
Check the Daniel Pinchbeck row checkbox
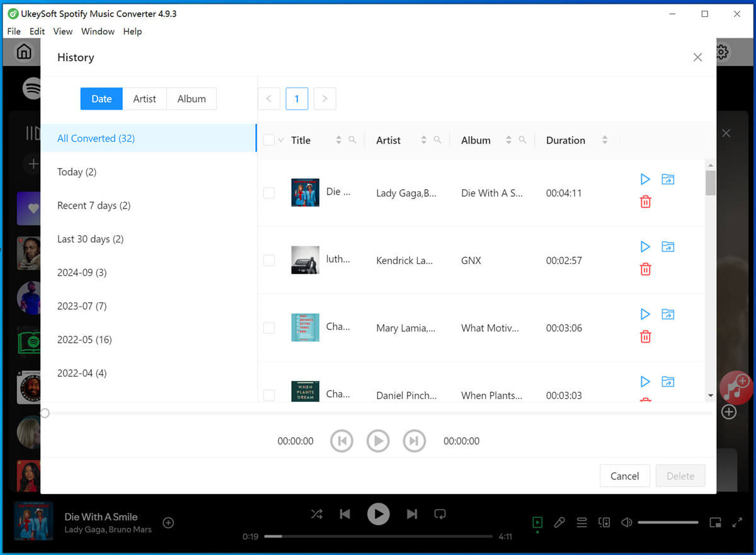[269, 395]
